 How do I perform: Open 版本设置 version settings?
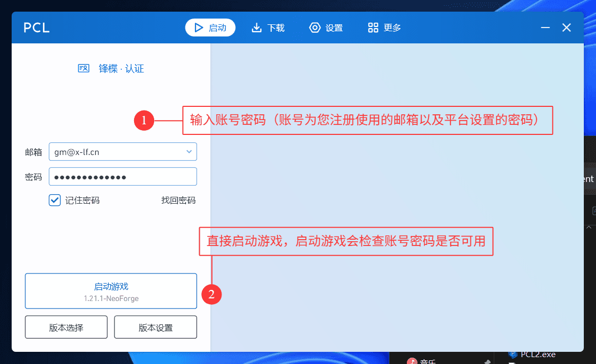[x=155, y=327]
